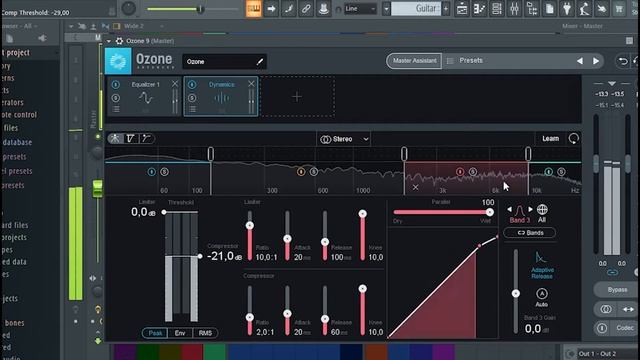
Task: Remove Band 3 using its X icon
Action: (415, 187)
